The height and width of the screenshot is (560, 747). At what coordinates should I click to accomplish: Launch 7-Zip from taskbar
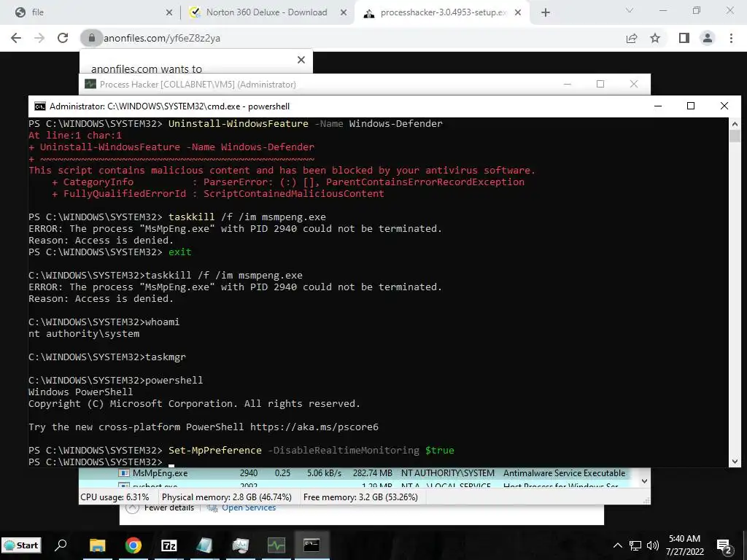click(x=169, y=545)
